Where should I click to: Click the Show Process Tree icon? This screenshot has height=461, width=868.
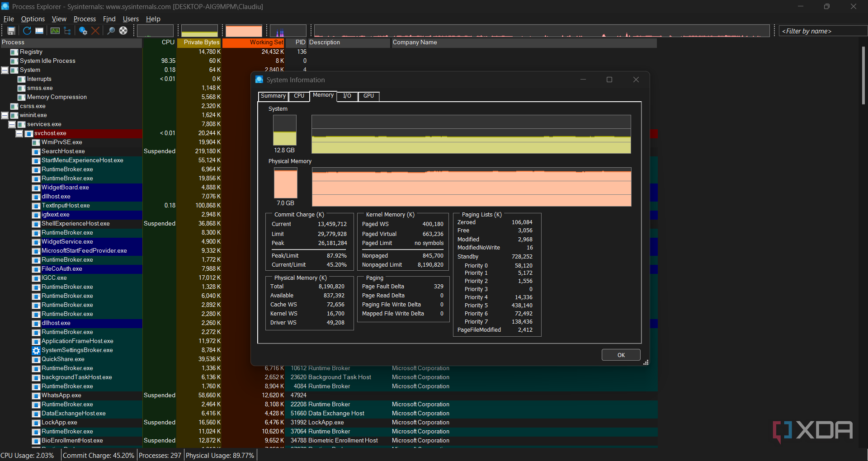coord(67,31)
